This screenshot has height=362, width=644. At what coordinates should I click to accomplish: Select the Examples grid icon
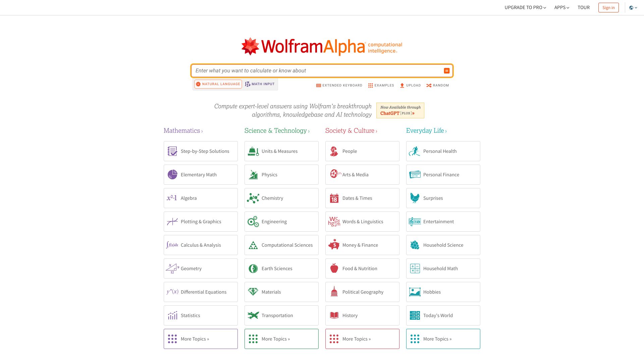coord(370,85)
